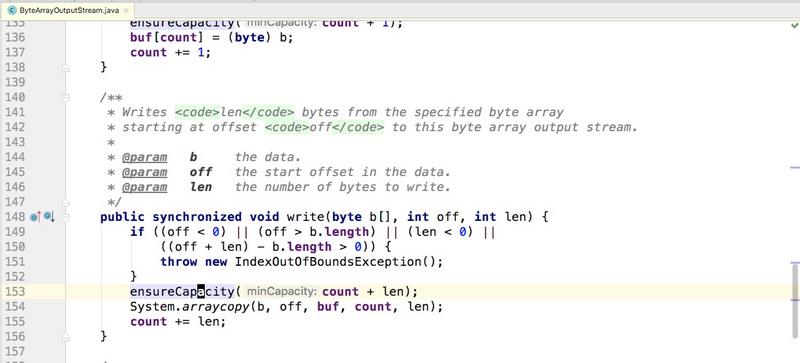Click the overridden-method down-arrow gutter icon at line 148
Image resolution: width=800 pixels, height=363 pixels.
point(49,217)
